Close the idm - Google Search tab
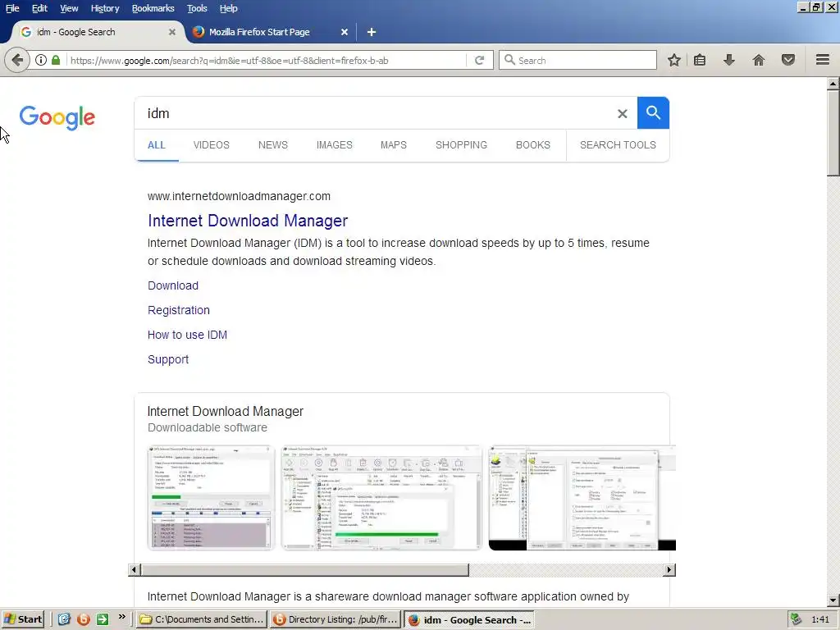The width and height of the screenshot is (840, 630). point(172,32)
